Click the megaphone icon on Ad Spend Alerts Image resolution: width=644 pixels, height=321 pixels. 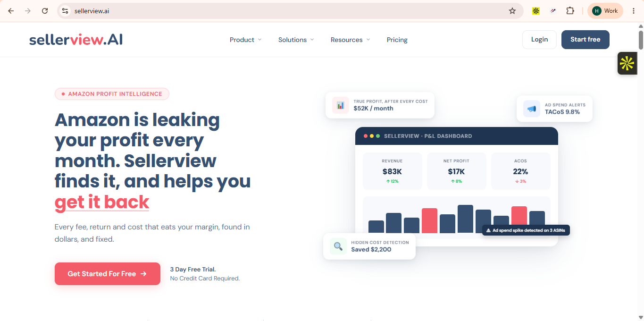coord(532,109)
